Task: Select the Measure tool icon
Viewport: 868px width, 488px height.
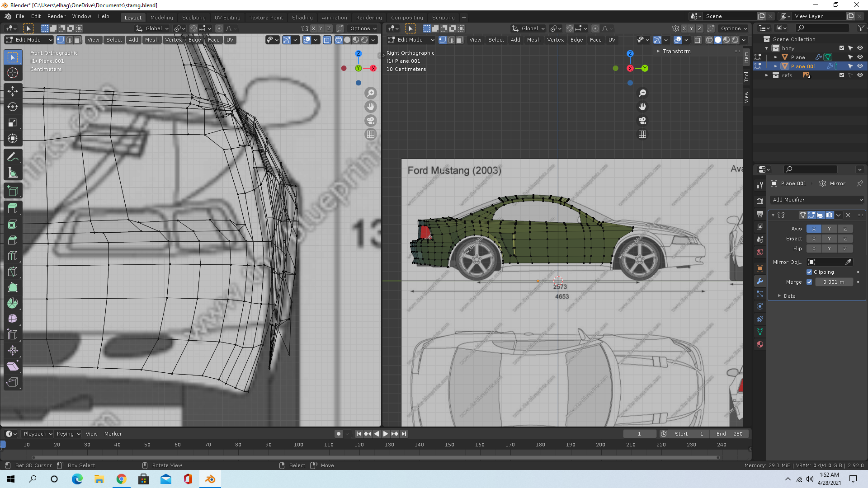Action: click(x=13, y=173)
